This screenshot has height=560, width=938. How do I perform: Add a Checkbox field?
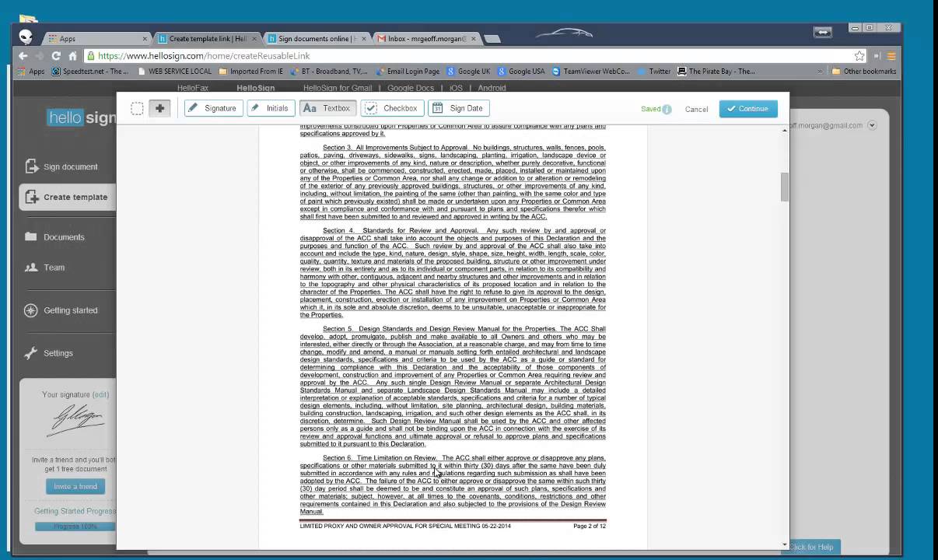[392, 109]
